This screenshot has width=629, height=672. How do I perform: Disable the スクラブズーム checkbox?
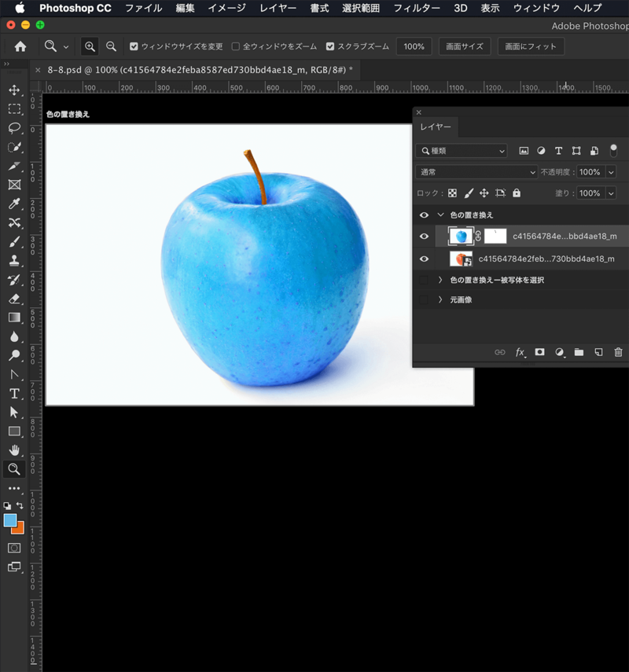[329, 46]
